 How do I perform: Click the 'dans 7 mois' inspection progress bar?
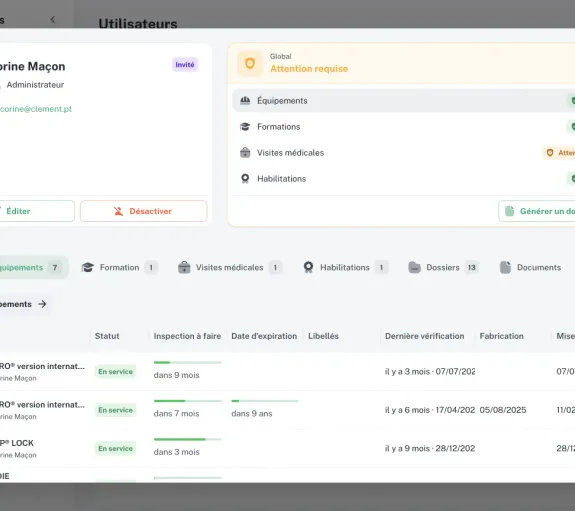pos(187,401)
